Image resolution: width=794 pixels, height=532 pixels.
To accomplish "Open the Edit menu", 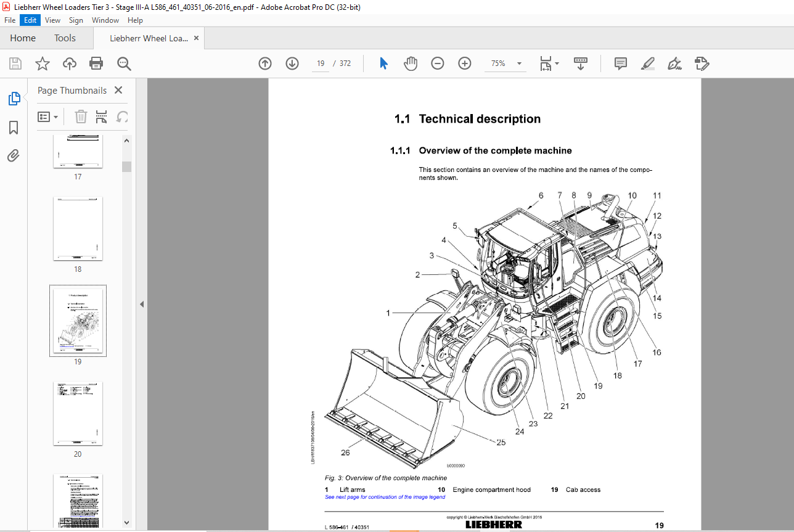I will (x=30, y=20).
